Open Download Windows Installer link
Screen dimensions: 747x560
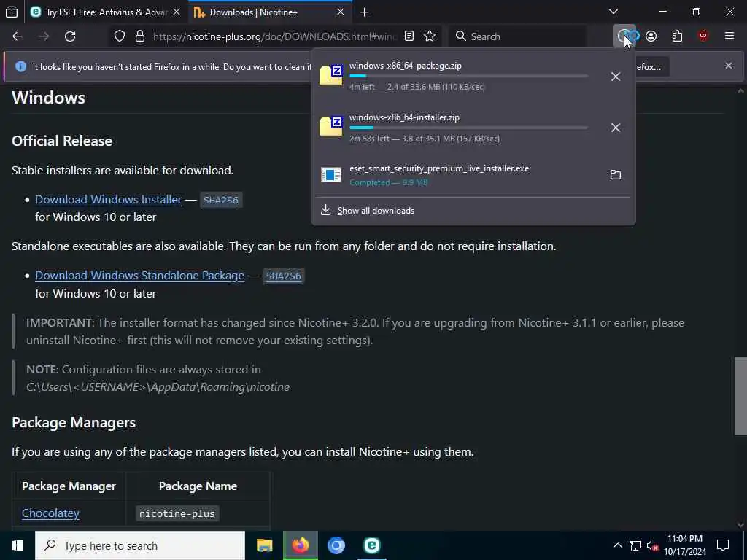(108, 200)
